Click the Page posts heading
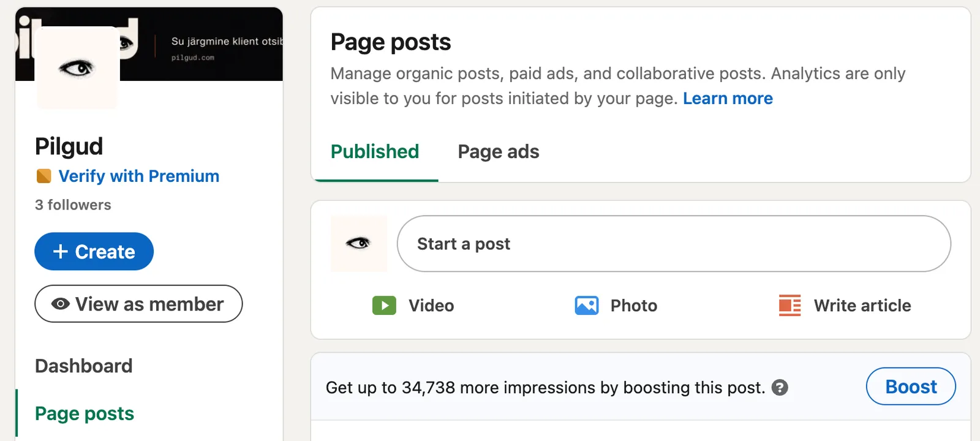 click(x=391, y=42)
